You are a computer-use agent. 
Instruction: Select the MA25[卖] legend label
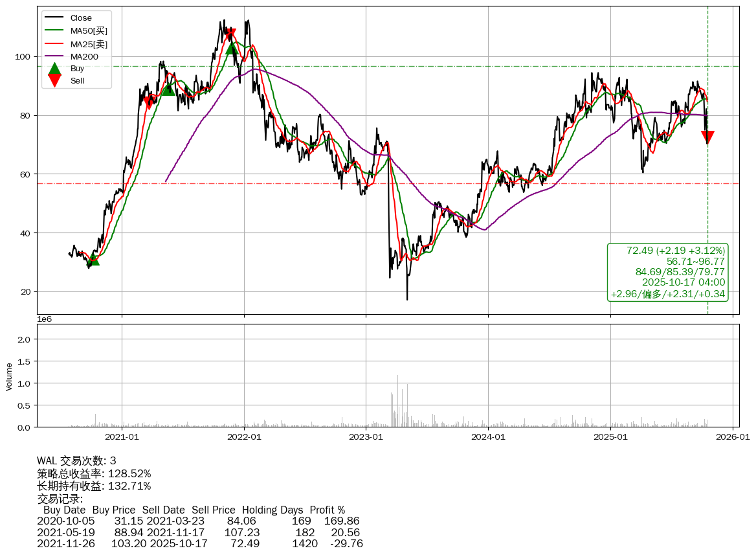click(x=89, y=43)
